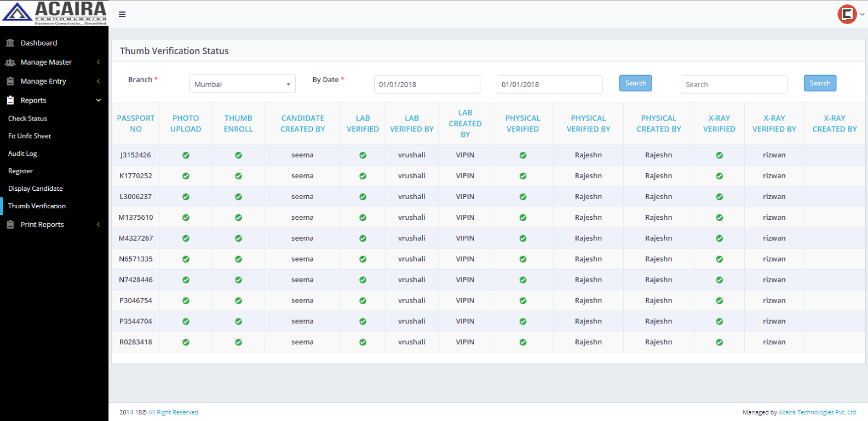This screenshot has height=421, width=868.
Task: Click the Print Reports clipboard icon
Action: (10, 224)
